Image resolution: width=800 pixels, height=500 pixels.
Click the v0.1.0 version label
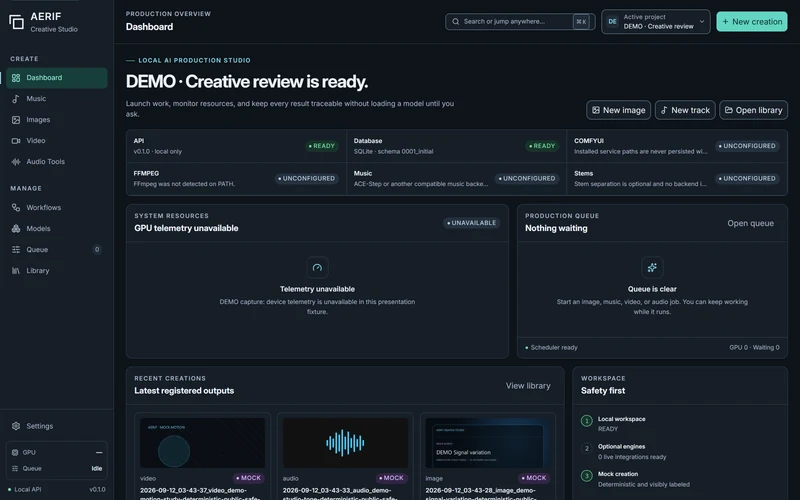click(97, 489)
